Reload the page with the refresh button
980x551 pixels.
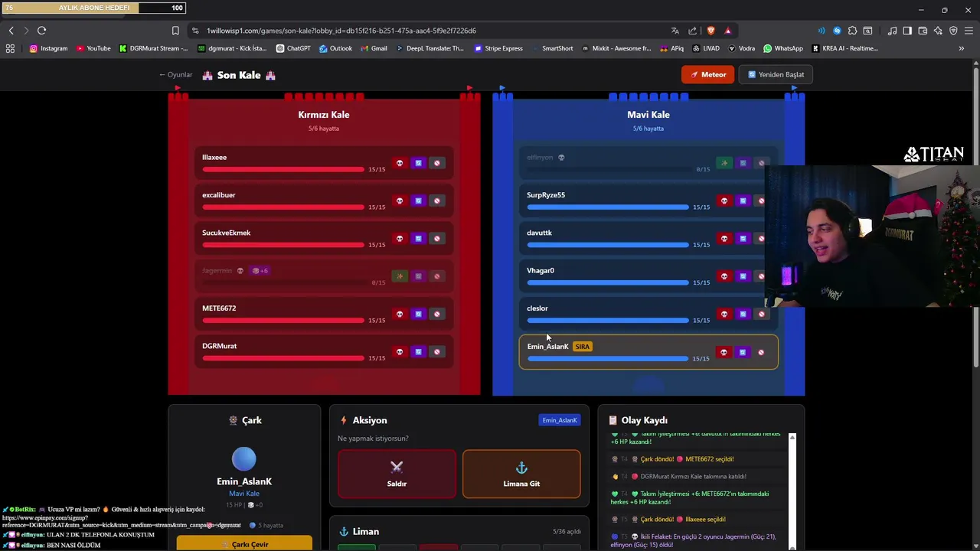41,31
